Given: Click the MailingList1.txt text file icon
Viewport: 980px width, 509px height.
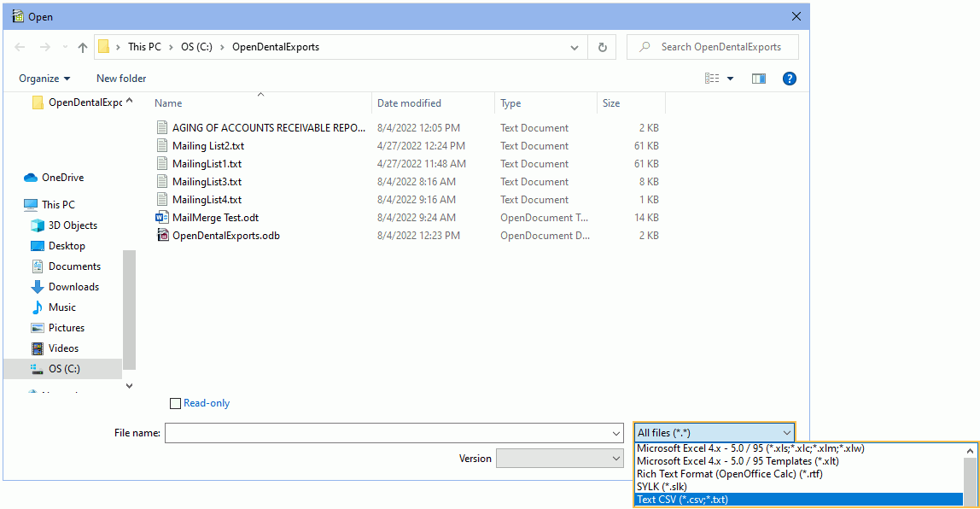Looking at the screenshot, I should (x=162, y=164).
